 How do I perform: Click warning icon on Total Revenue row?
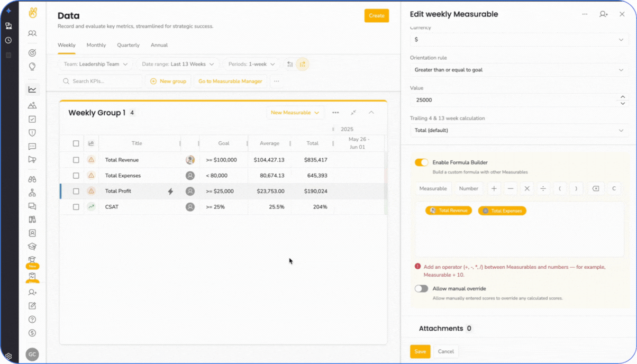91,160
